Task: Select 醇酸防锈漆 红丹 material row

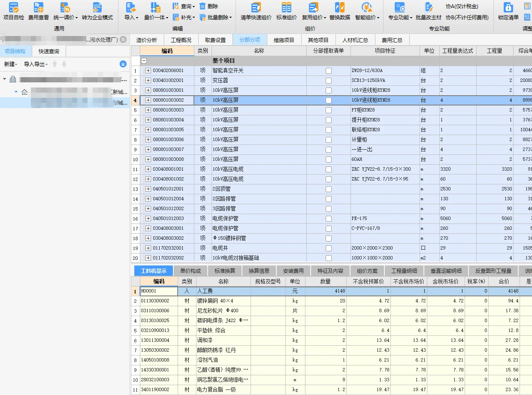Action: pyautogui.click(x=331, y=350)
